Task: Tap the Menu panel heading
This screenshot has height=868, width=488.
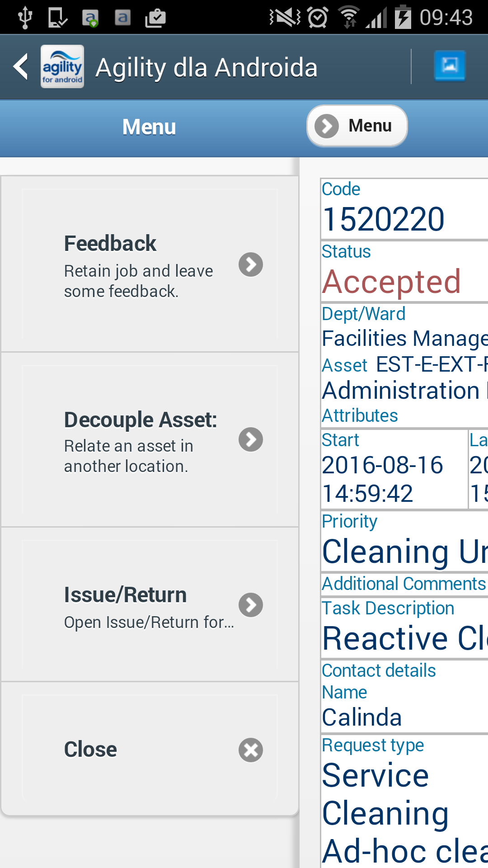Action: point(149,127)
